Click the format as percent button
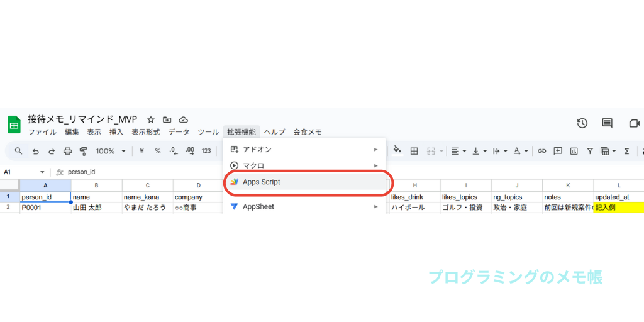Image resolution: width=644 pixels, height=322 pixels. tap(157, 151)
